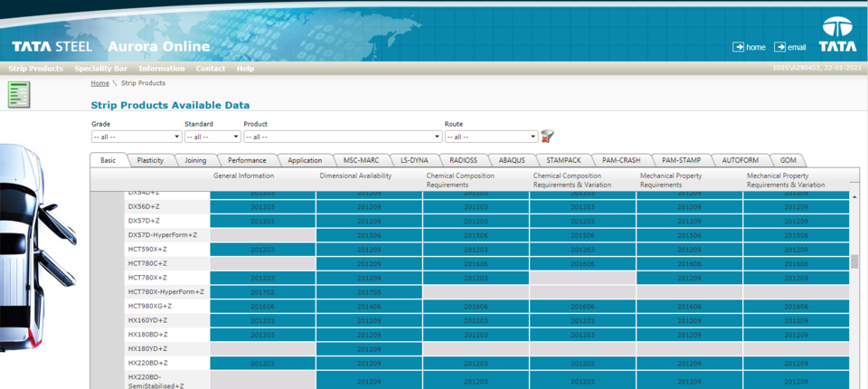Screen dimensions: 868x389
Task: Open Dimensional Availability cell for HX180YD+Z
Action: click(369, 349)
